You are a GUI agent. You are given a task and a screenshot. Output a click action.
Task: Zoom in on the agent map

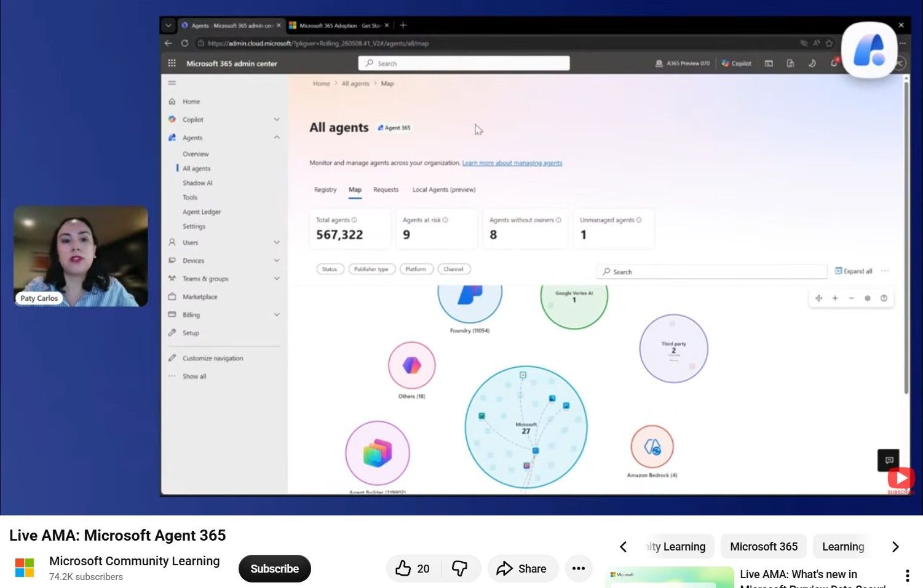click(835, 298)
